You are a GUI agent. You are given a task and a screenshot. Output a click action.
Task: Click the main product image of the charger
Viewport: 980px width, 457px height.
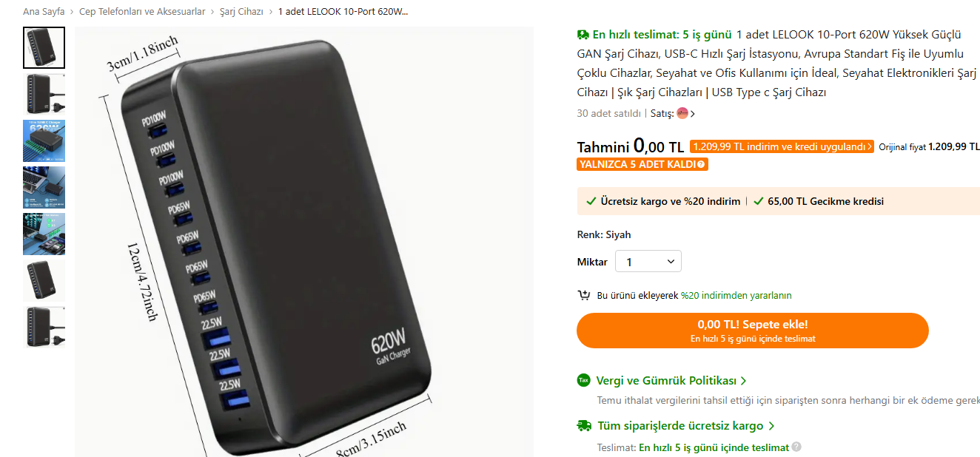304,242
